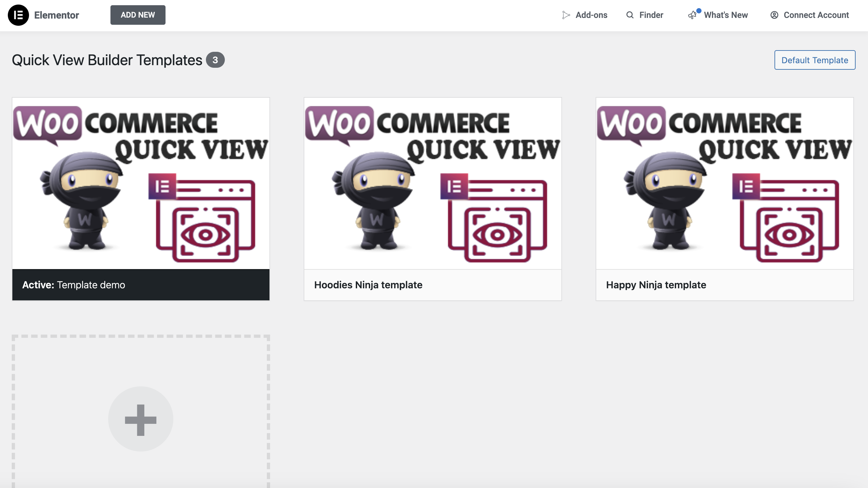This screenshot has width=868, height=488.
Task: Click the What's New megaphone icon
Action: point(692,15)
